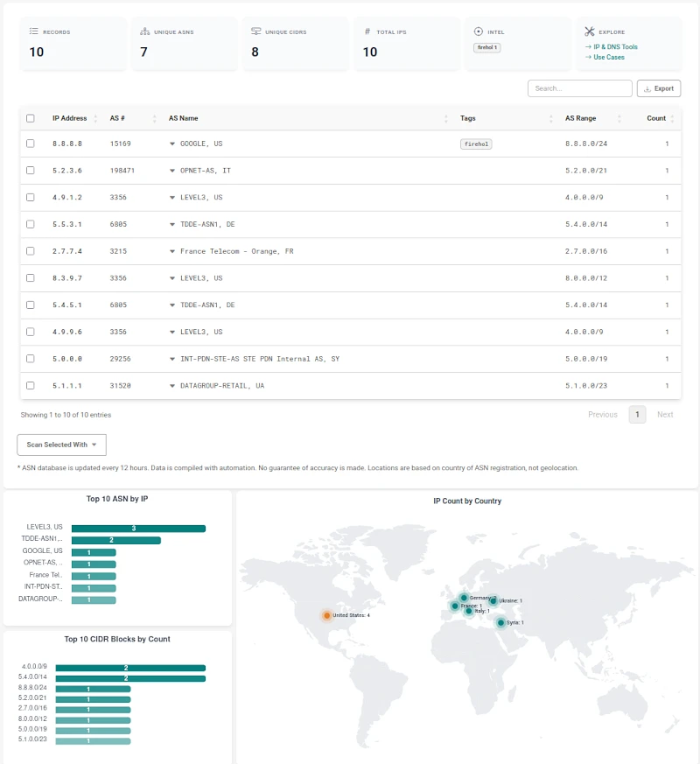Focus the table Search field
The height and width of the screenshot is (764, 700).
click(579, 88)
